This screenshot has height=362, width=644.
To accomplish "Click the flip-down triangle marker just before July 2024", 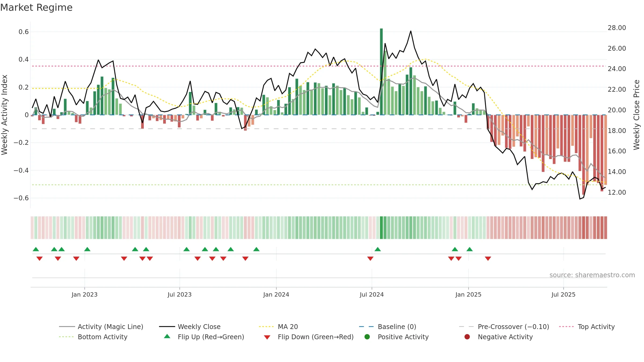I will (370, 258).
